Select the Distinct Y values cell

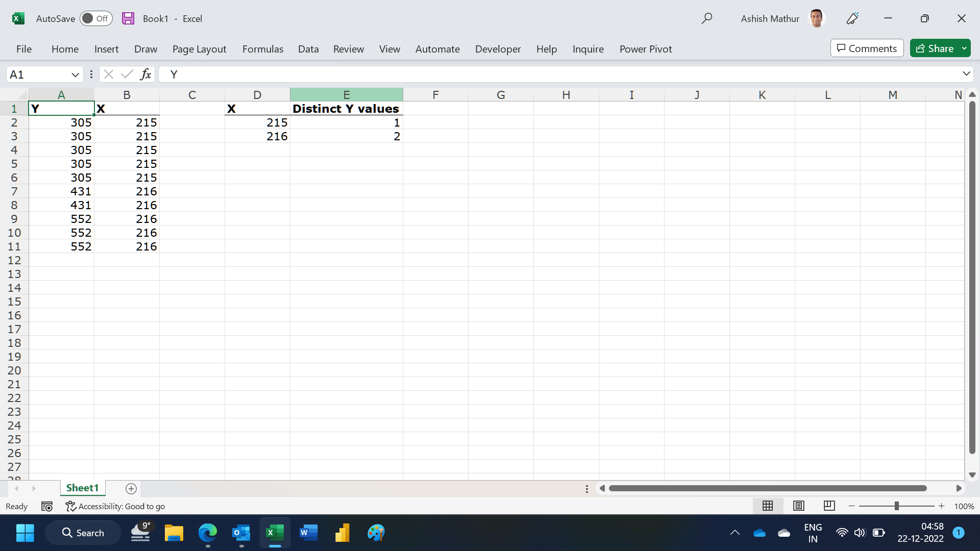[346, 109]
